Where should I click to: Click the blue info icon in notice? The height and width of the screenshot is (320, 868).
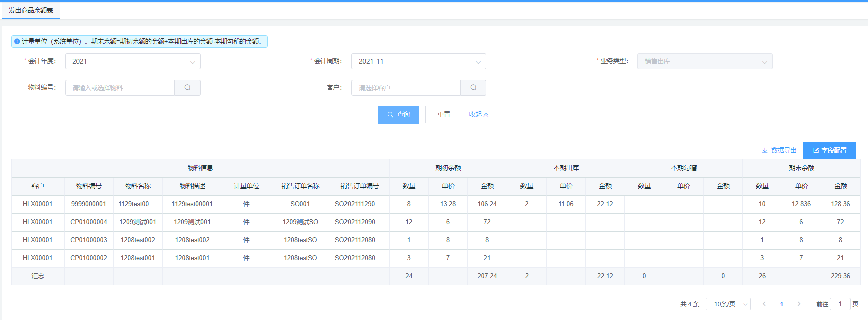click(17, 41)
